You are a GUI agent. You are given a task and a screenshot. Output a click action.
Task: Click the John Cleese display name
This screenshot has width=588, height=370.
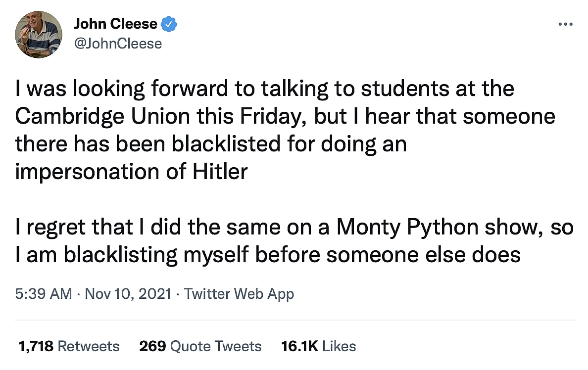(x=115, y=24)
